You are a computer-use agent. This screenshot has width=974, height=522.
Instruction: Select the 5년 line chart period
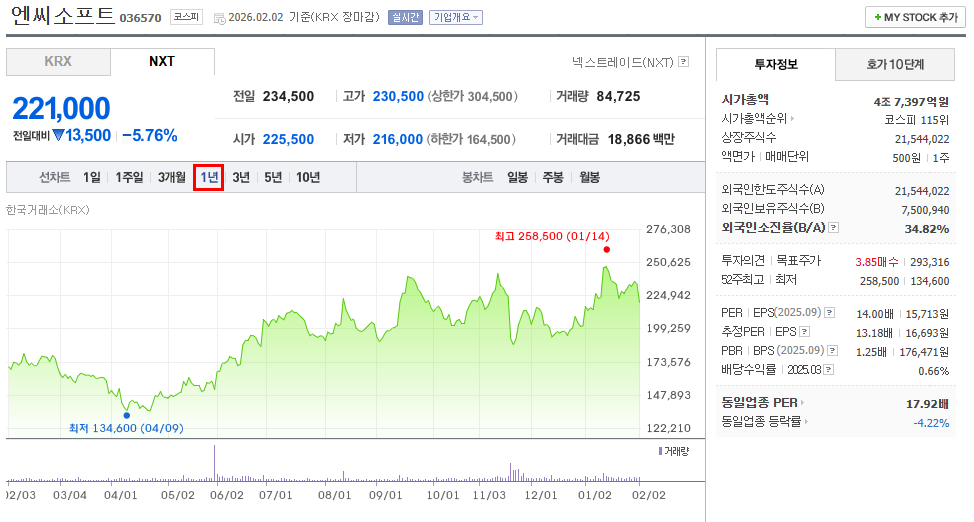tap(273, 177)
